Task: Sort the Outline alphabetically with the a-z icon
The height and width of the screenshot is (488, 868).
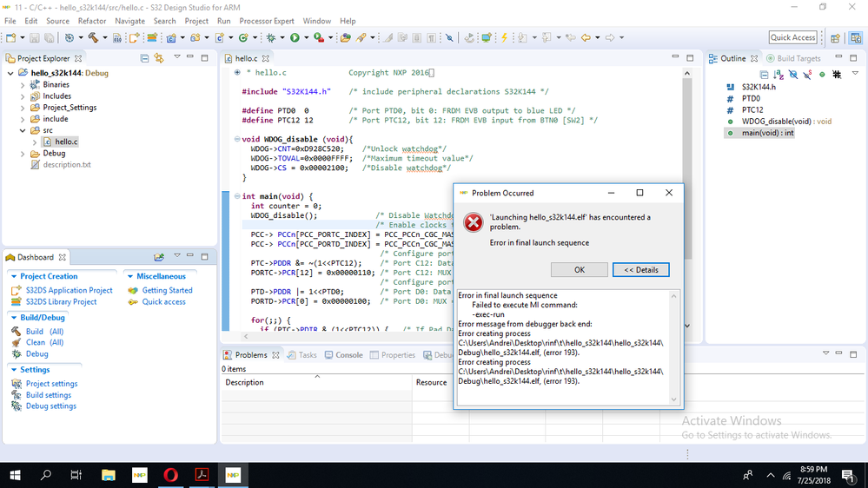Action: click(779, 75)
